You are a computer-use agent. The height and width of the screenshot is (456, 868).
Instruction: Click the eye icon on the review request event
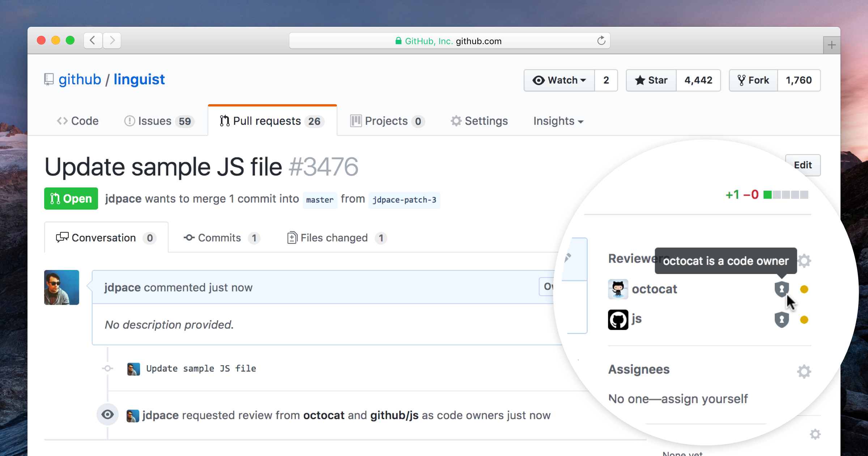click(x=107, y=415)
